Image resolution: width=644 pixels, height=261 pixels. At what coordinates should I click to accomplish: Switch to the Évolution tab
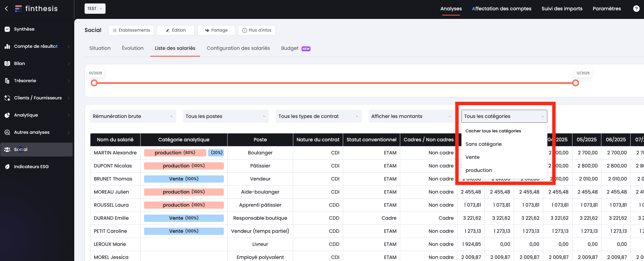pos(133,48)
